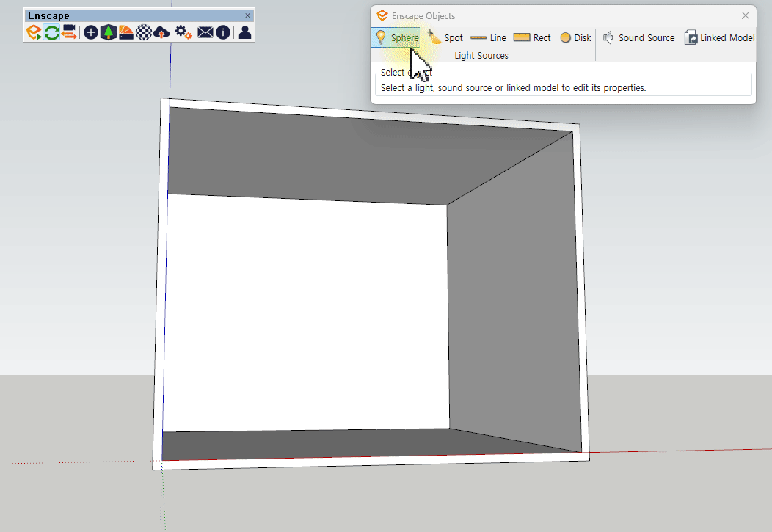Close the Enscape Objects window
The height and width of the screenshot is (532, 772).
[x=746, y=15]
